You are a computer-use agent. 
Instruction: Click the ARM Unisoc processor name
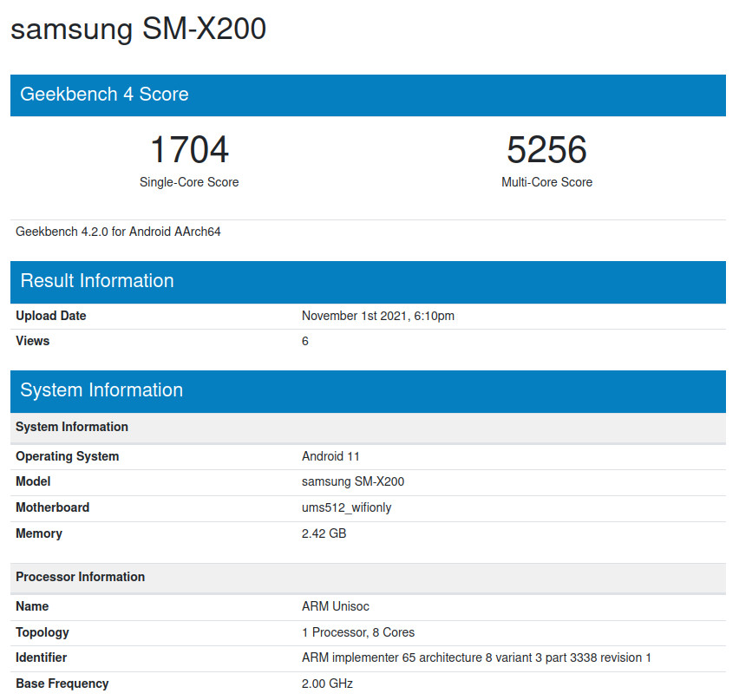point(336,606)
